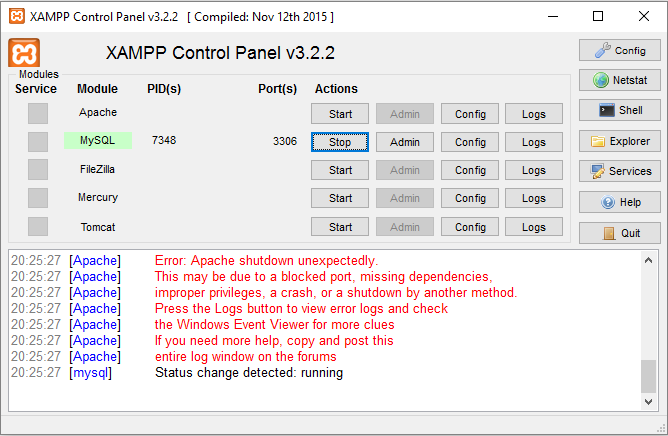The width and height of the screenshot is (668, 436).
Task: Open Apache Logs menu
Action: [534, 114]
